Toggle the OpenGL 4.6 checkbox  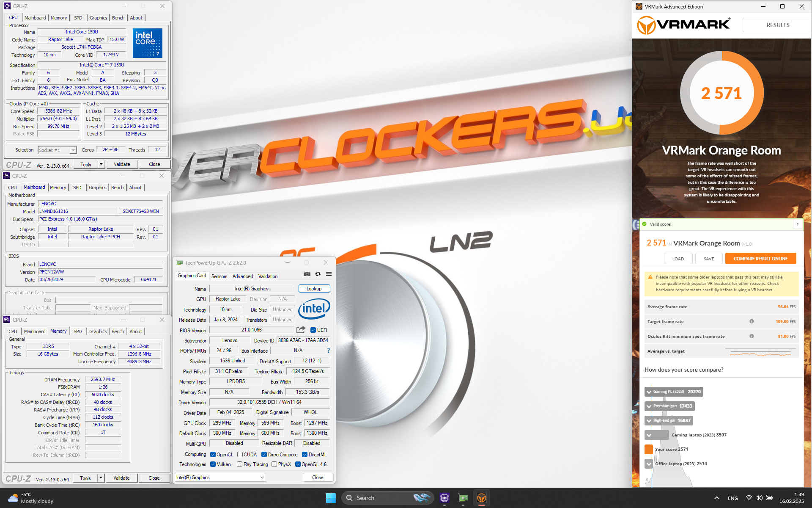[298, 464]
